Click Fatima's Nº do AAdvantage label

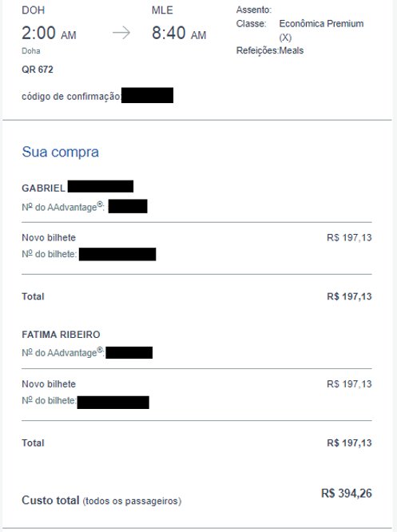63,352
